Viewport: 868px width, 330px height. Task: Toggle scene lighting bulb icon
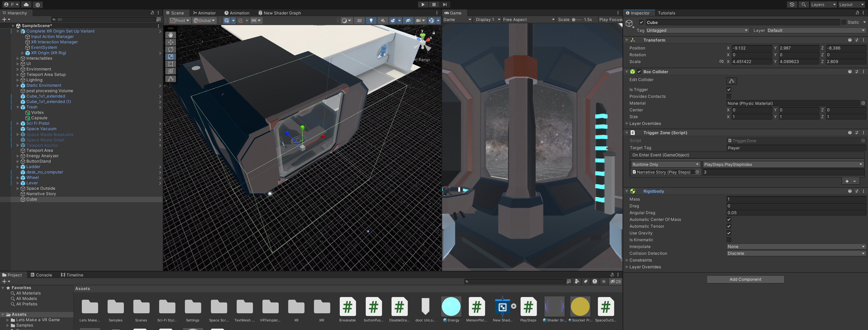tap(371, 21)
